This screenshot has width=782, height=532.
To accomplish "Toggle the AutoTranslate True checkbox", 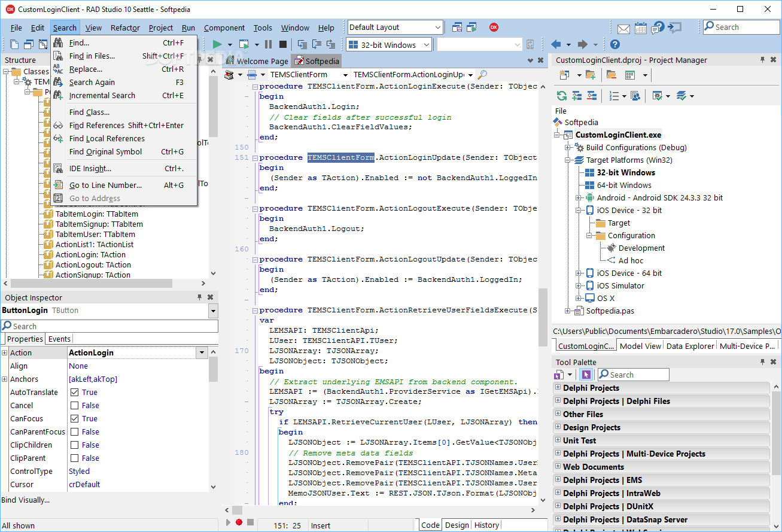I will pyautogui.click(x=75, y=393).
